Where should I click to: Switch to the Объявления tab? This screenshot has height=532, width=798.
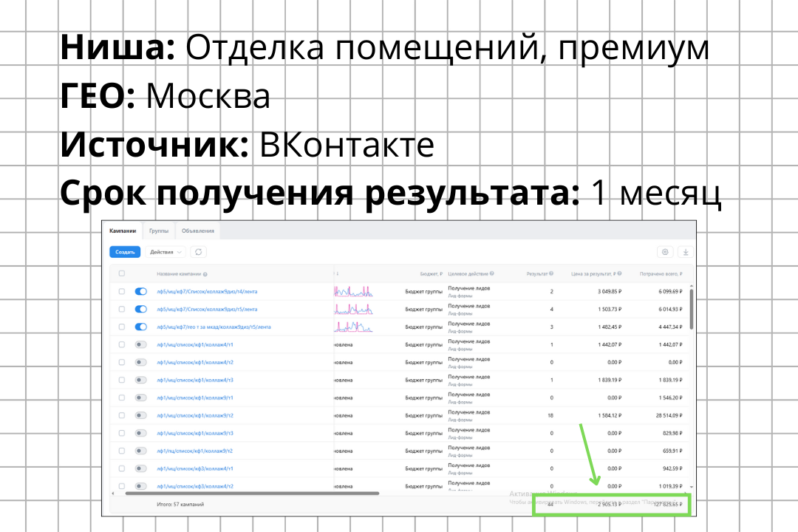tap(198, 231)
